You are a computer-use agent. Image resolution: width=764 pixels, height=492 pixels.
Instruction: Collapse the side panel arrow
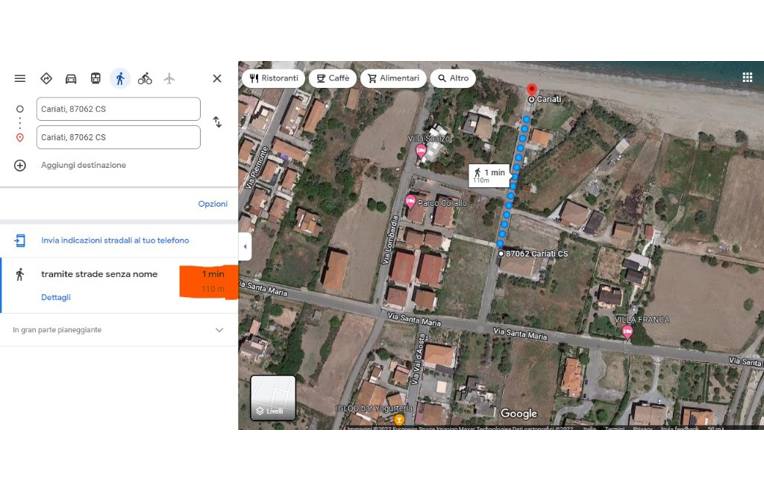245,246
